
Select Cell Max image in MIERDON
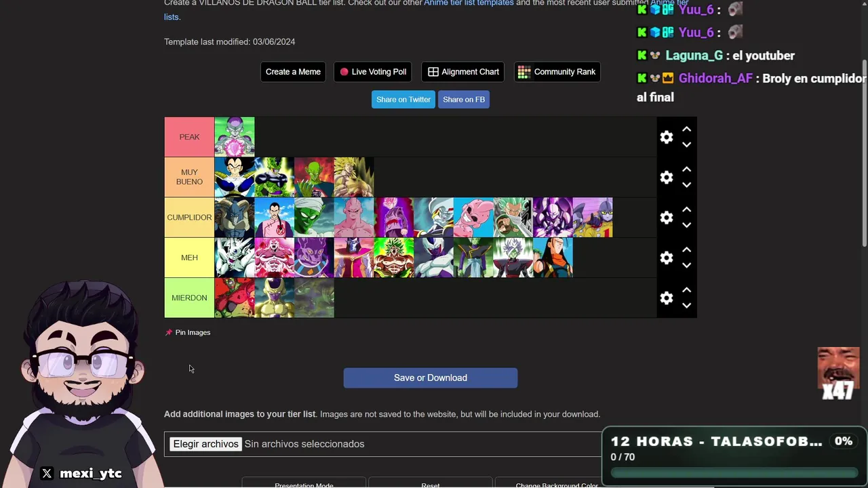[235, 298]
